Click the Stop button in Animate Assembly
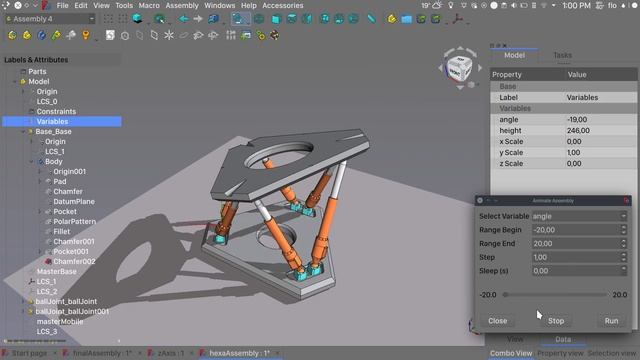Screen dimensions: 640x360 (x=556, y=321)
